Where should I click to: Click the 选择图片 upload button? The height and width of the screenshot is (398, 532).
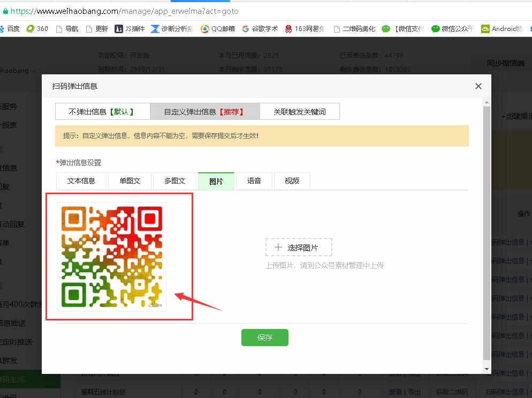[x=299, y=247]
